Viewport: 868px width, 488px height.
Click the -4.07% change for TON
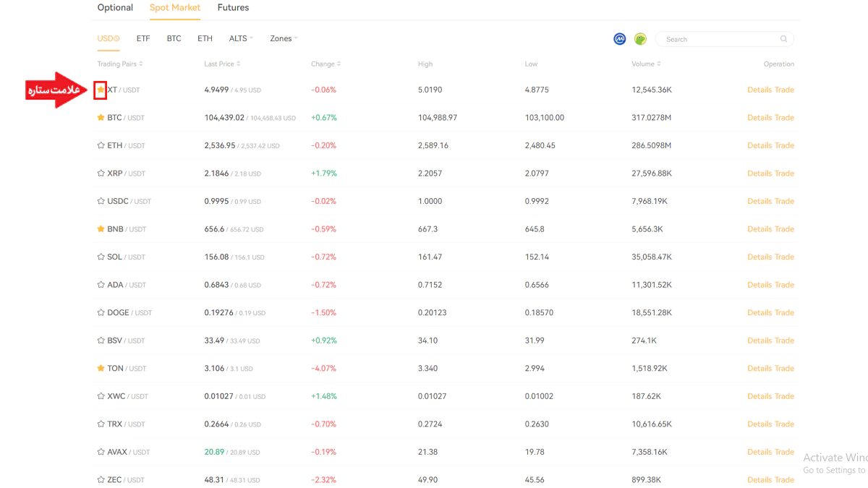pyautogui.click(x=323, y=368)
